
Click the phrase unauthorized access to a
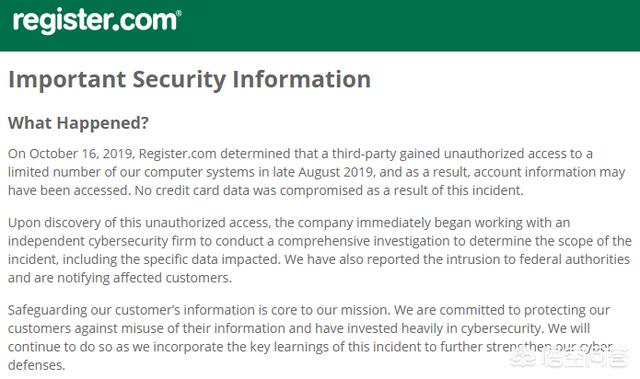(518, 154)
